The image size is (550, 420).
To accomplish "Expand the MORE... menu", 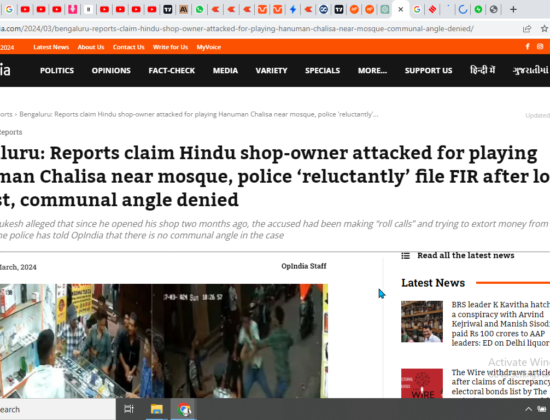I will click(x=372, y=71).
